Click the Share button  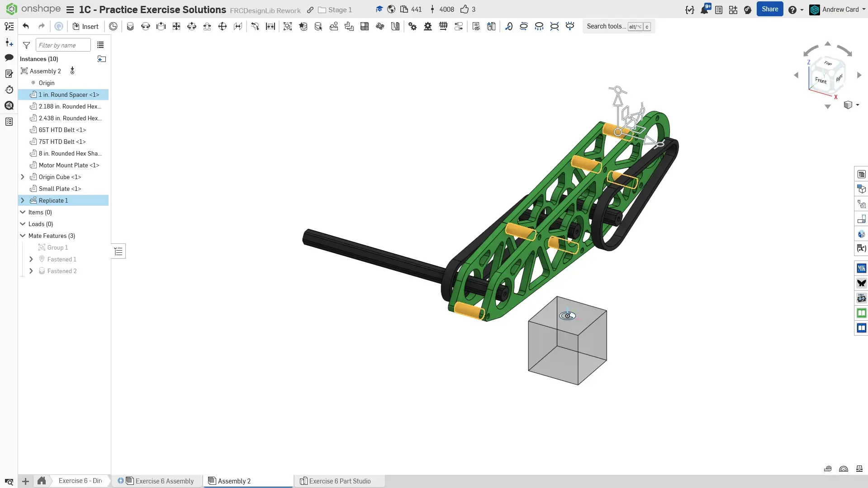pyautogui.click(x=769, y=9)
